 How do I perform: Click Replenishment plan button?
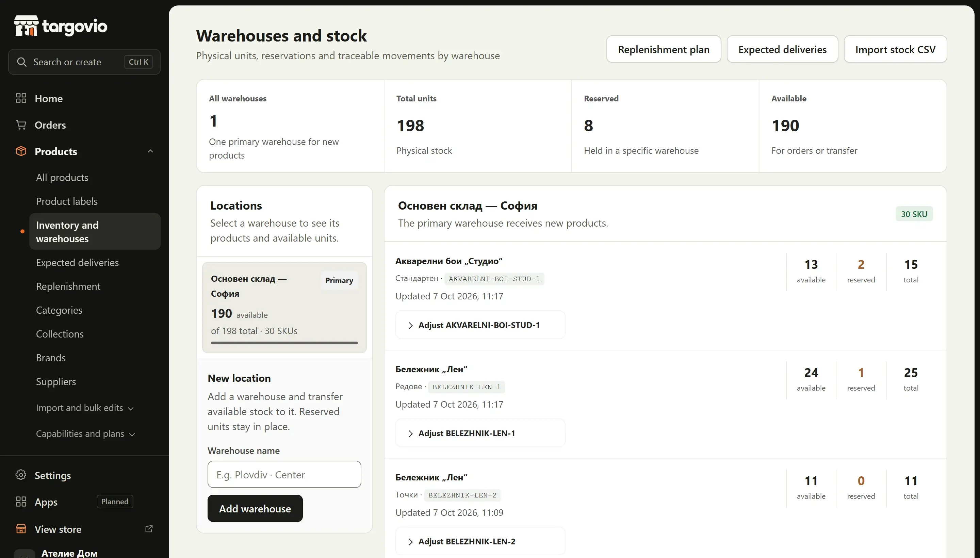[664, 49]
